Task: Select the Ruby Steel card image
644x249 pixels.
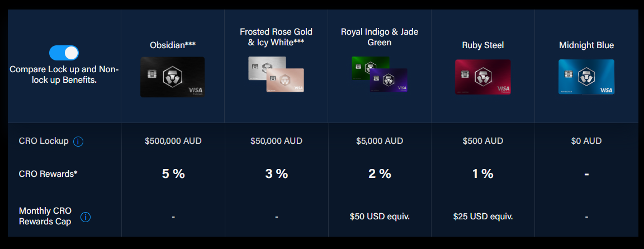Action: (483, 77)
